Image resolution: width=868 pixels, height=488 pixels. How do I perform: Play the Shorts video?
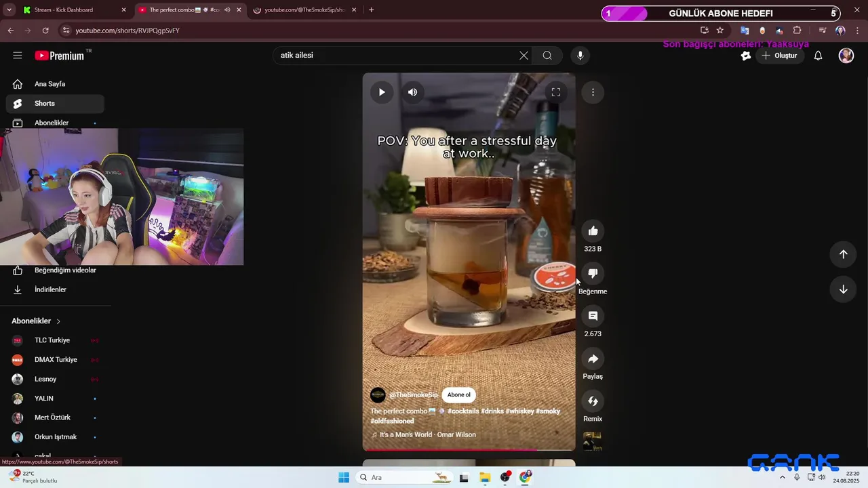tap(382, 92)
